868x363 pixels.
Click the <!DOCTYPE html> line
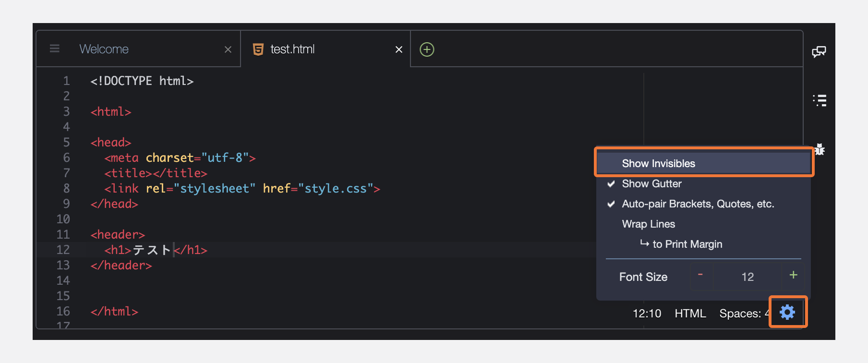click(142, 81)
